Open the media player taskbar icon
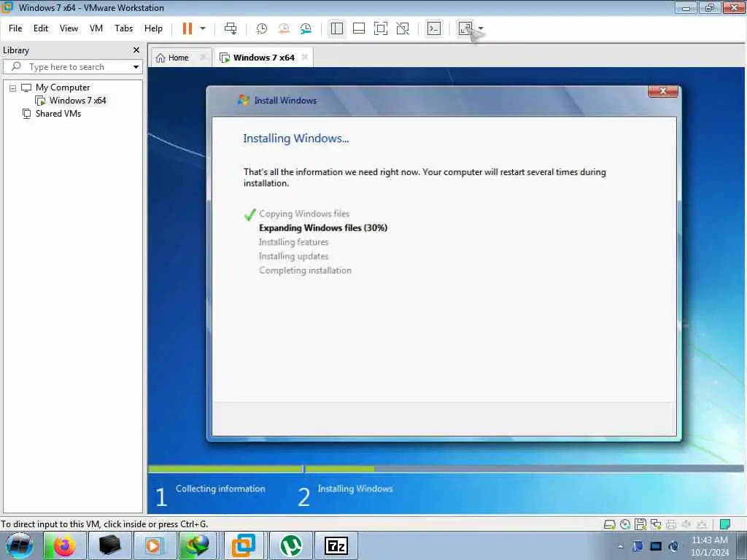Screen dimensions: 747x560 click(x=154, y=545)
